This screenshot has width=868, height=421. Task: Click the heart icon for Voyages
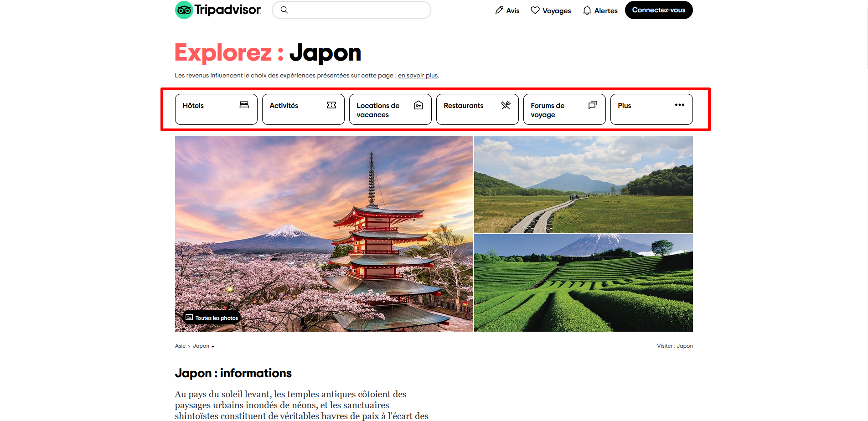coord(535,10)
